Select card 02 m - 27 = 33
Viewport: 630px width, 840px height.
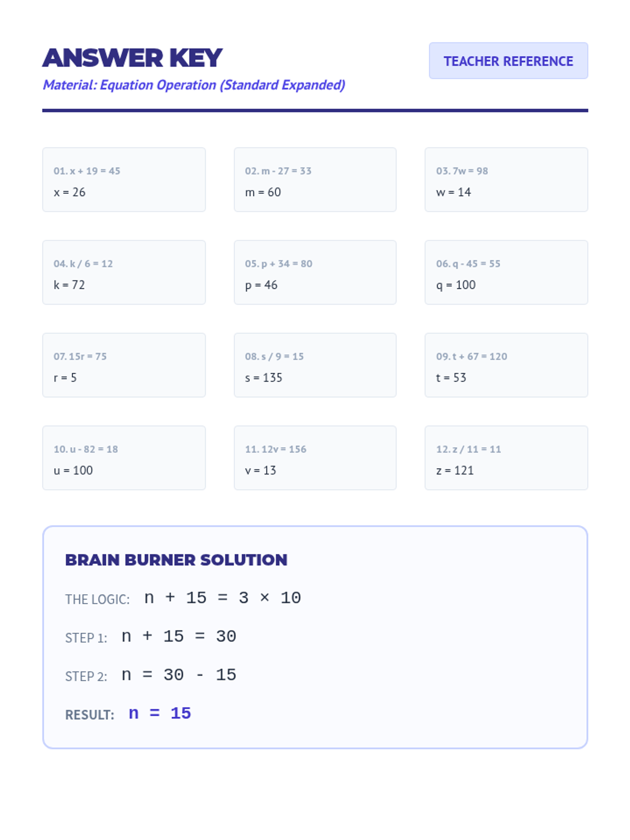(315, 180)
